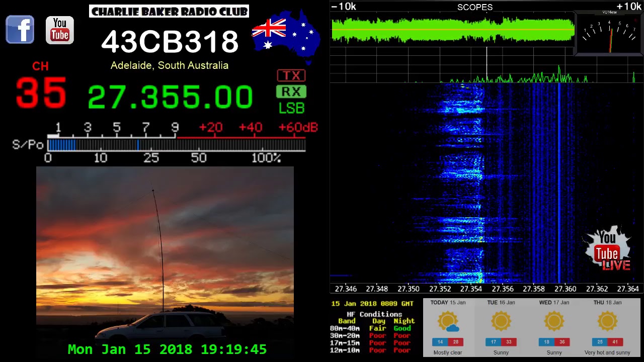
Task: Click Adelaide, South Australia text
Action: (170, 65)
